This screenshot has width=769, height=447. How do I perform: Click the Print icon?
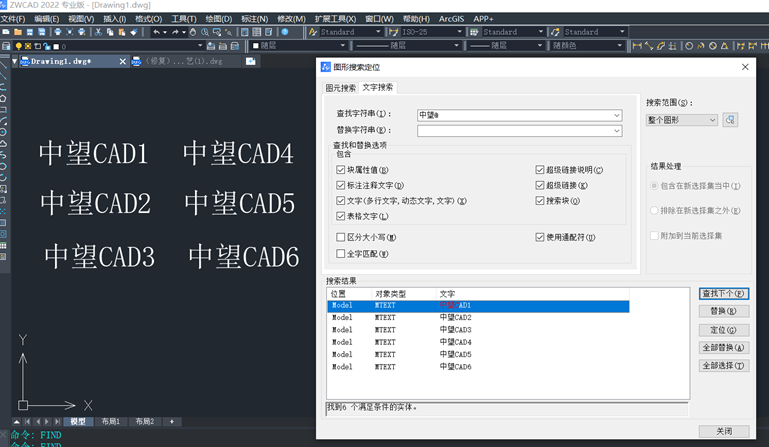58,32
